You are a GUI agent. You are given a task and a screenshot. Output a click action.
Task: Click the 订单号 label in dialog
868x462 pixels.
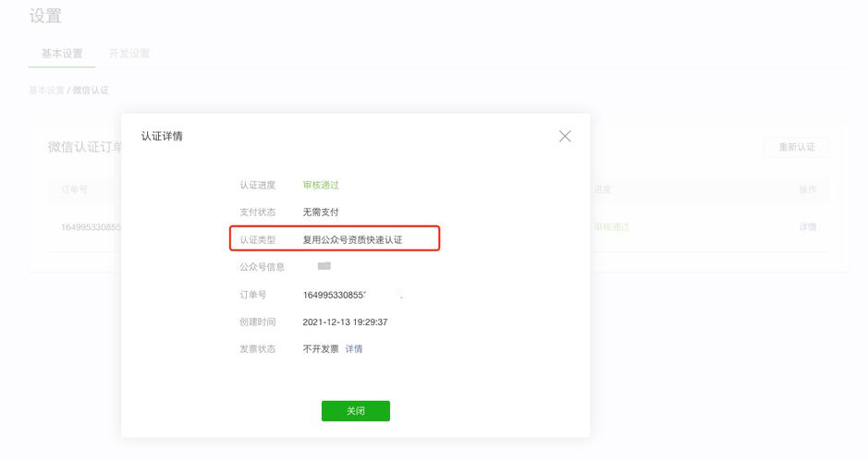[252, 295]
